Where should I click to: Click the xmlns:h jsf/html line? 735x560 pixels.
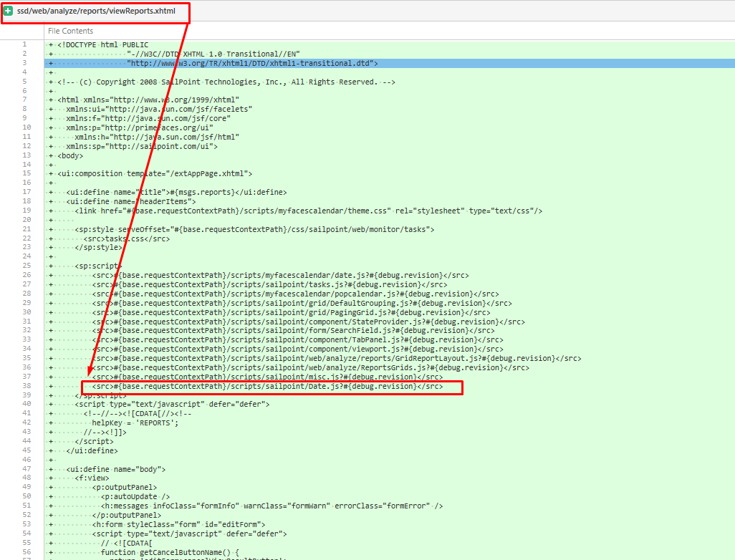pyautogui.click(x=157, y=137)
